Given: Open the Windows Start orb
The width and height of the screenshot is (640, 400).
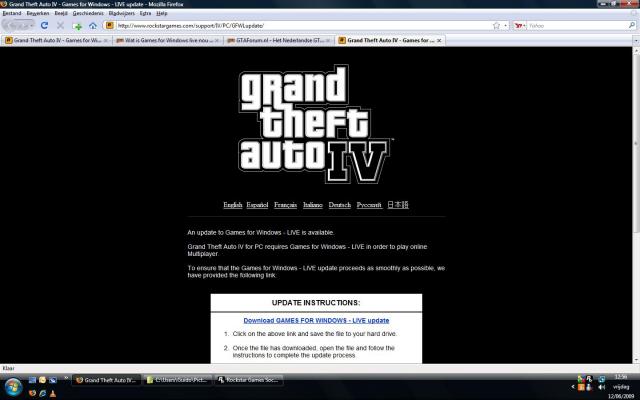Looking at the screenshot, I should (13, 387).
